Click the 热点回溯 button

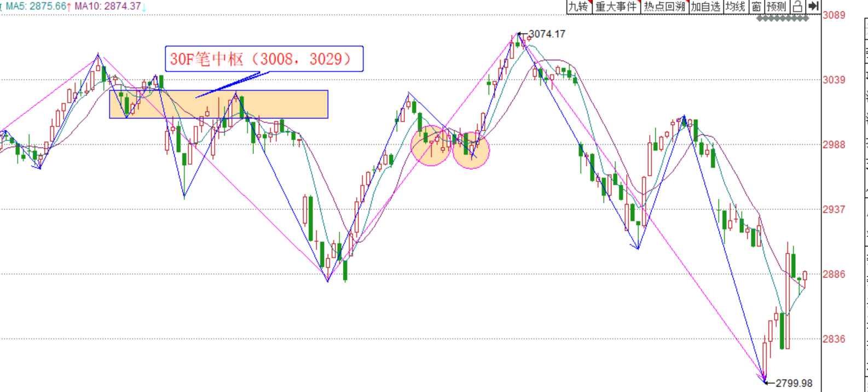point(664,7)
